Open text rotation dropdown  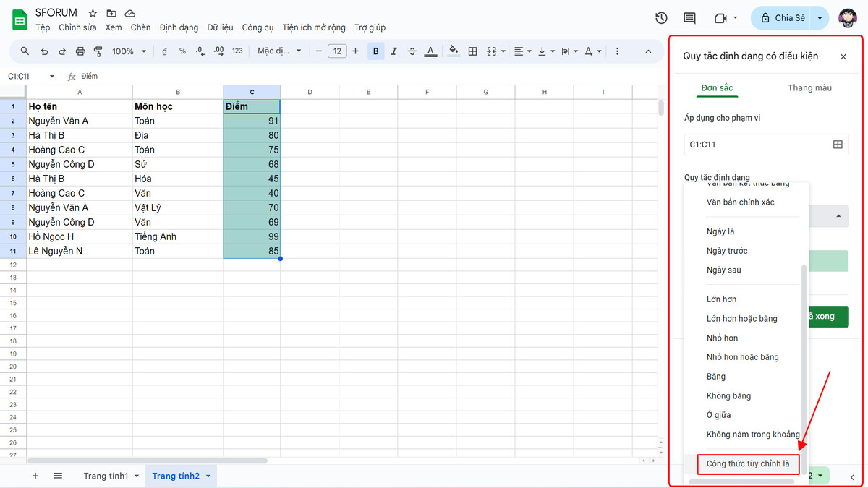click(593, 51)
